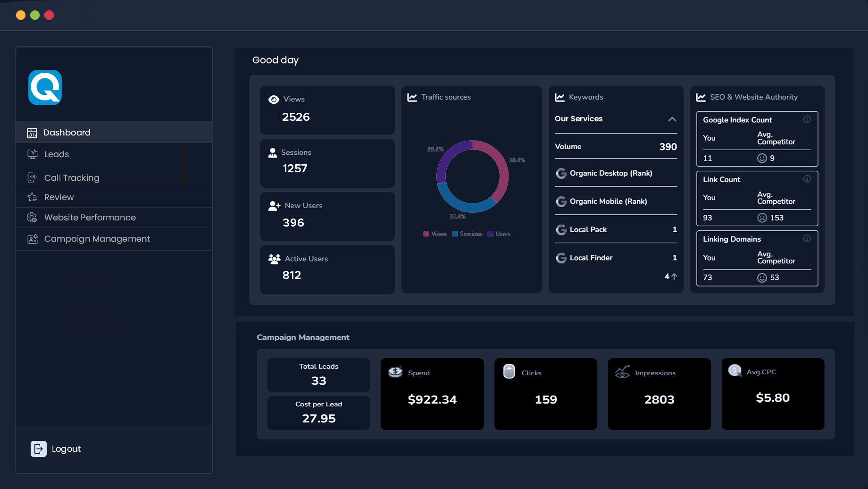Click the sad face next to 153

(762, 218)
